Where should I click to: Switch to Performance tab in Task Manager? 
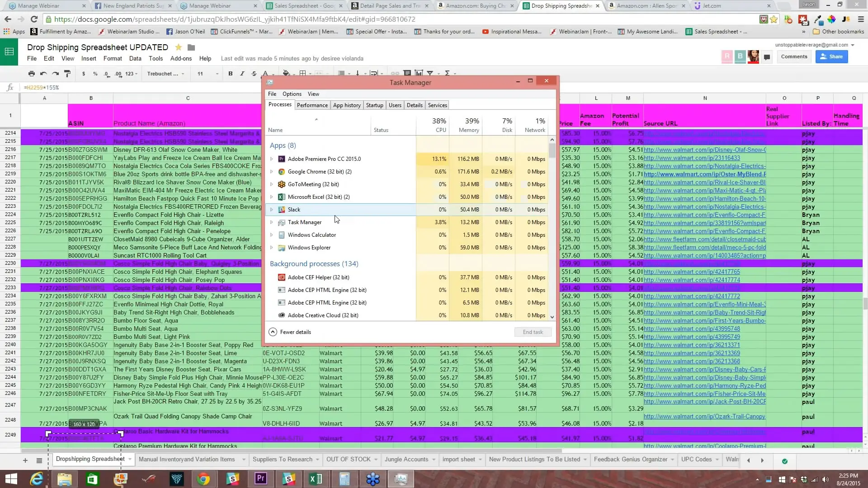[312, 105]
